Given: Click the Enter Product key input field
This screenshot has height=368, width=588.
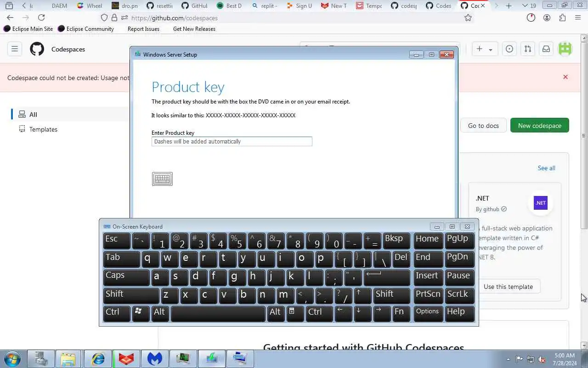Looking at the screenshot, I should click(x=232, y=141).
